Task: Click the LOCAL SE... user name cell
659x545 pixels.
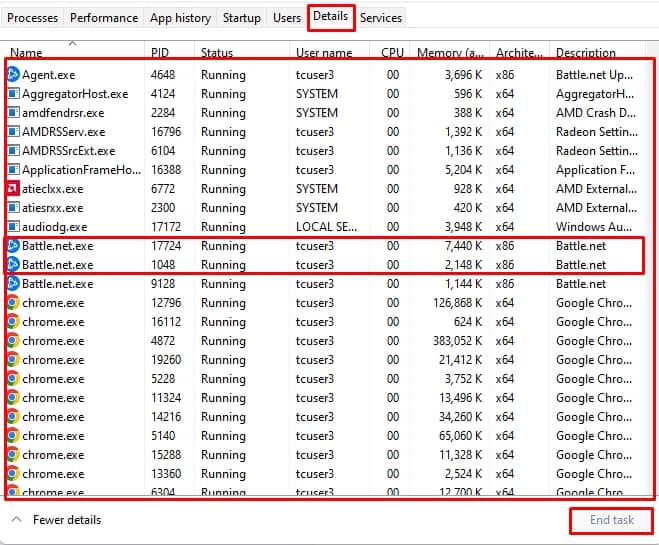Action: [x=326, y=227]
